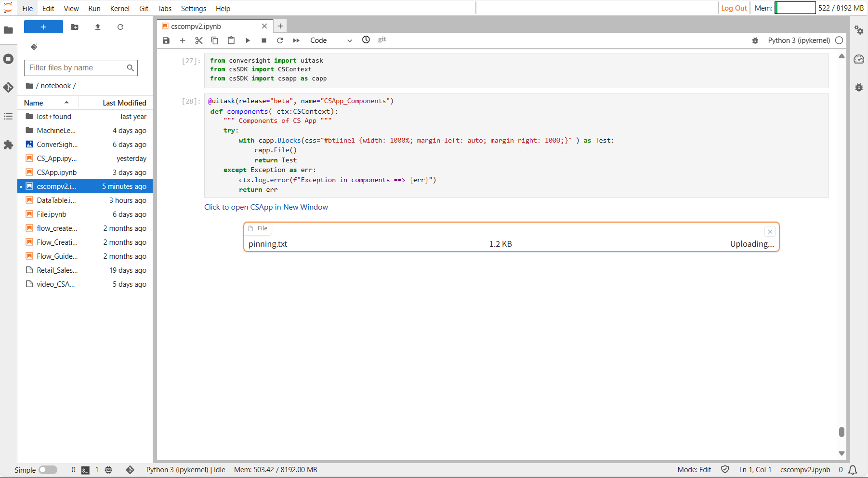Image resolution: width=868 pixels, height=478 pixels.
Task: Select the File.ipynb file
Action: 85,214
